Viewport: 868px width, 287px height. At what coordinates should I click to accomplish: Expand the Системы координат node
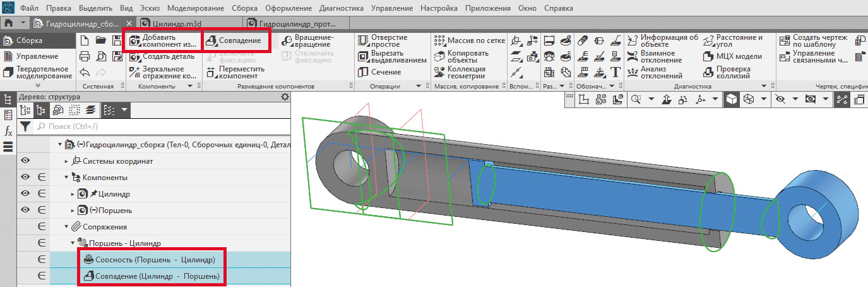(x=66, y=161)
